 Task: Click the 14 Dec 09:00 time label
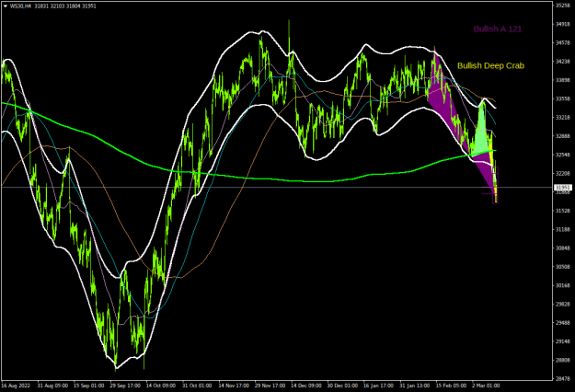[x=306, y=386]
